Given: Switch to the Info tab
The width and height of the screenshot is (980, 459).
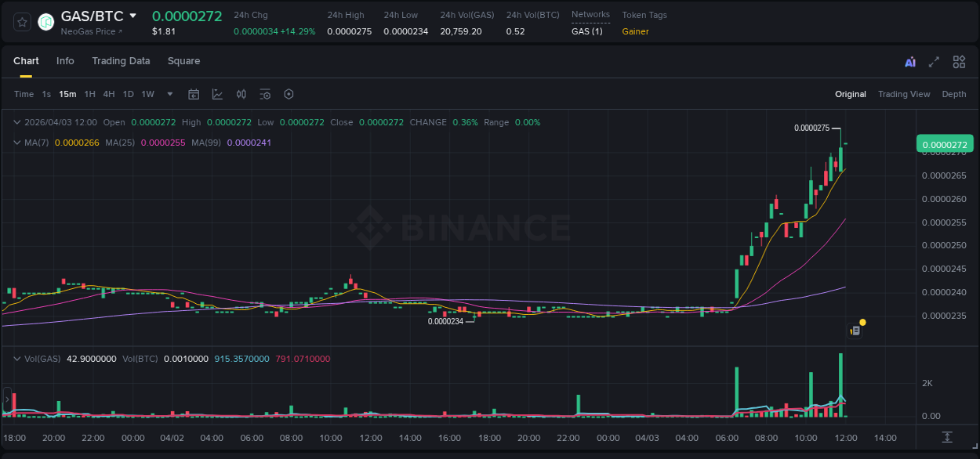Looking at the screenshot, I should 65,61.
